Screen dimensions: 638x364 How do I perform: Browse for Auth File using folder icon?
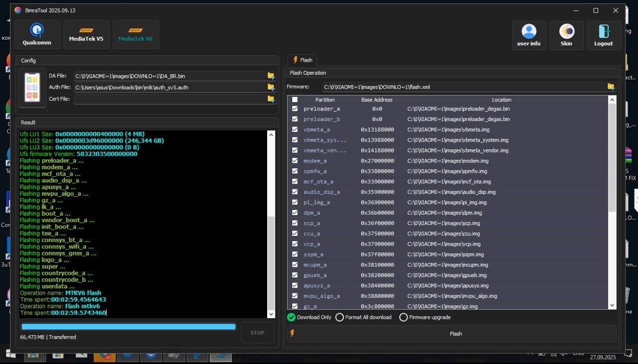pyautogui.click(x=271, y=88)
